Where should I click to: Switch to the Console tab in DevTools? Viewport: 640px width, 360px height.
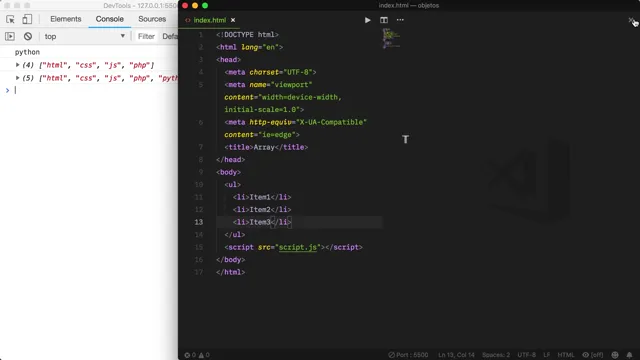click(x=109, y=19)
